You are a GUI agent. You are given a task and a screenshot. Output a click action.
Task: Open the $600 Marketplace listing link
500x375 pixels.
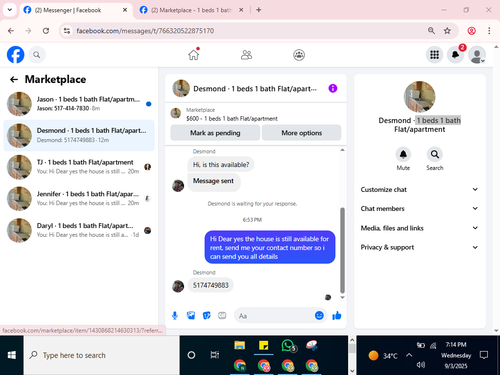(232, 118)
